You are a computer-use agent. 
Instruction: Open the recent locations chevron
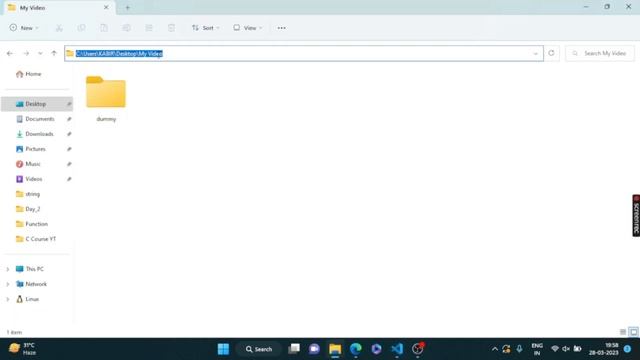(40, 53)
